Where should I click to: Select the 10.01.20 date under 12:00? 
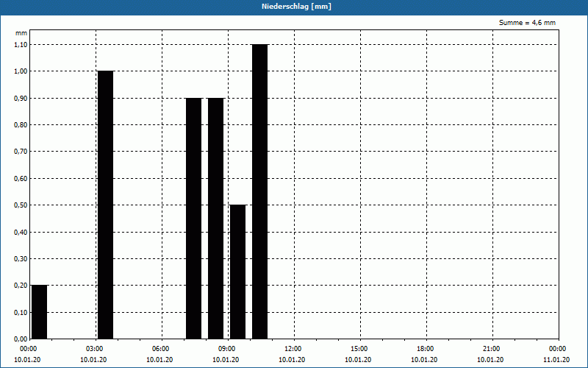coord(292,360)
